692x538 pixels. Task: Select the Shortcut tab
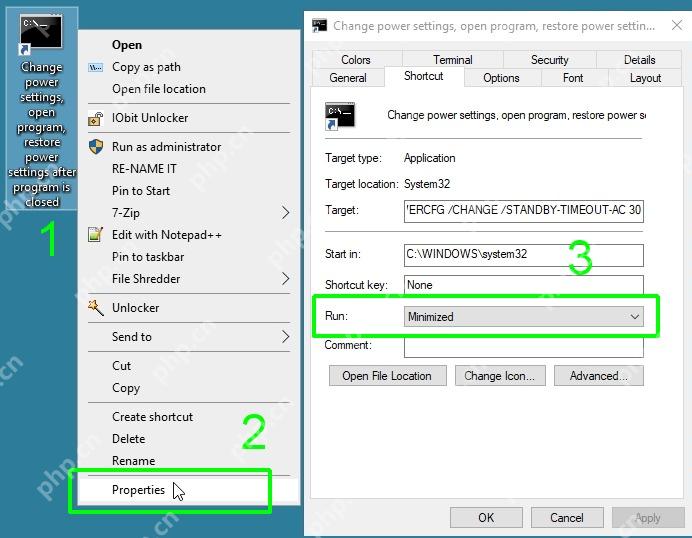click(x=424, y=76)
